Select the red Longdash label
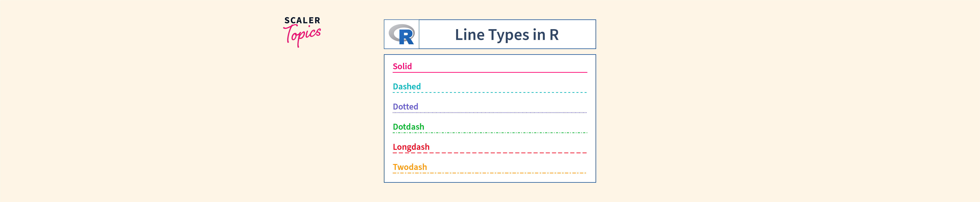 (411, 147)
